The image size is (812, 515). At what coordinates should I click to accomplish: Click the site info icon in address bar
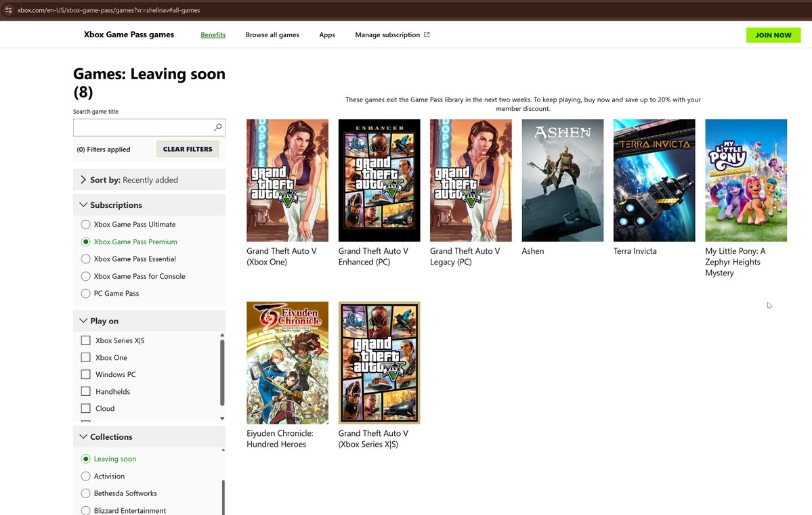pyautogui.click(x=8, y=10)
